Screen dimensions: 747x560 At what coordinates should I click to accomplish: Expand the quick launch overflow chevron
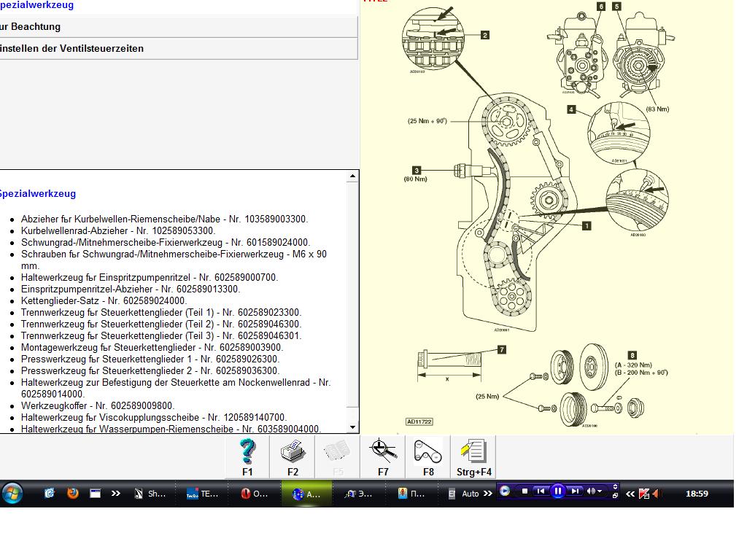pos(116,493)
